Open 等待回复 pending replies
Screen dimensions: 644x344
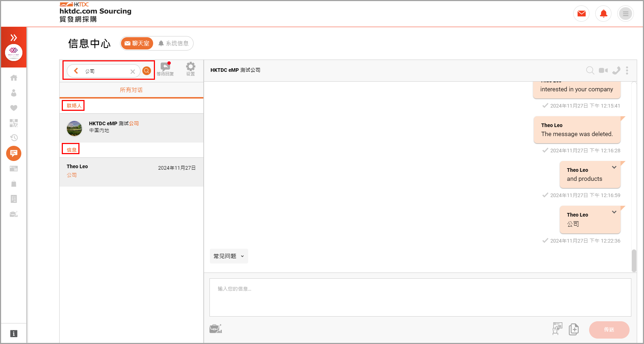coord(165,69)
